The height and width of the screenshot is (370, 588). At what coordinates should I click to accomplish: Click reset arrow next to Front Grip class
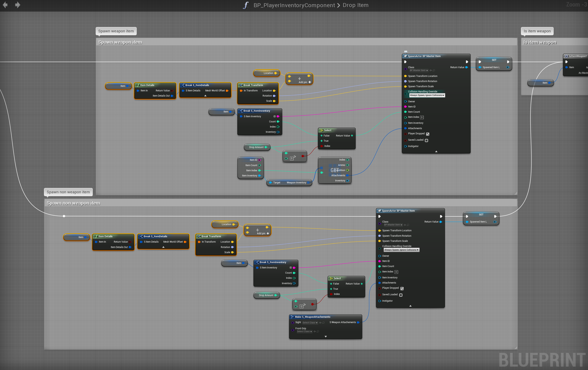315,331
